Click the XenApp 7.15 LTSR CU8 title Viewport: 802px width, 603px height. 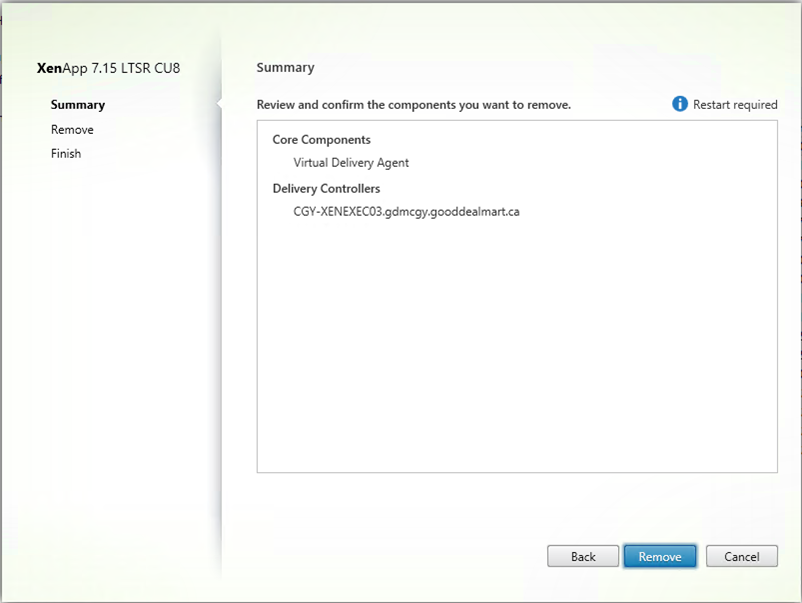pyautogui.click(x=108, y=68)
